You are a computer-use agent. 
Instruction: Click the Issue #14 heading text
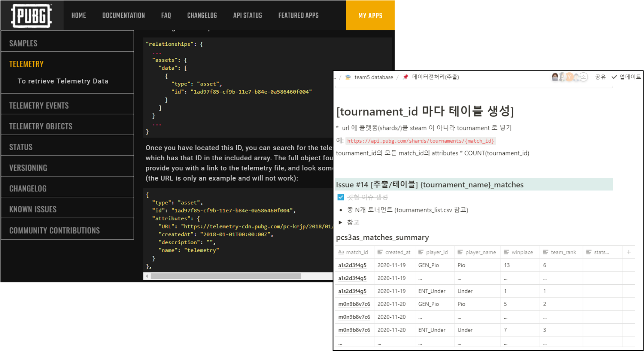click(429, 185)
